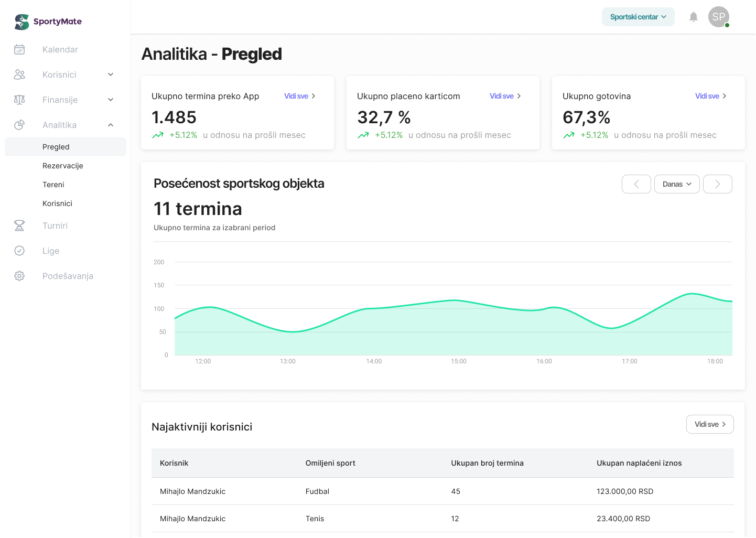Image resolution: width=756 pixels, height=538 pixels.
Task: Click the 1.485 total value
Action: pyautogui.click(x=174, y=117)
